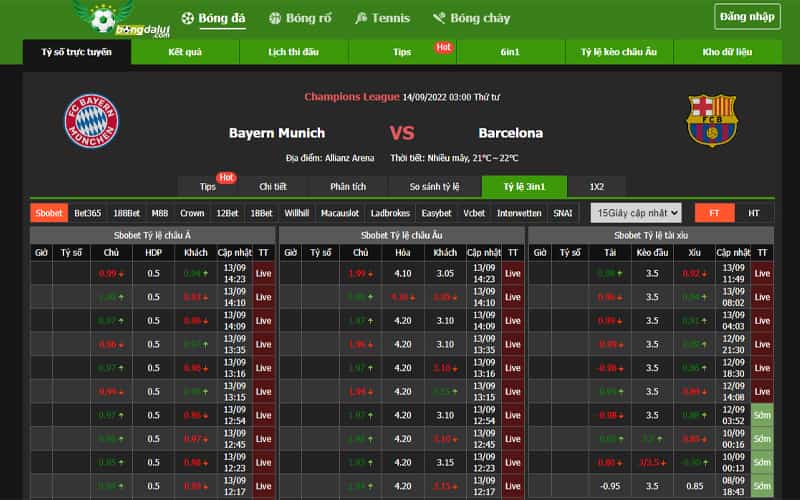Click the Barcelona team name
800x500 pixels.
(x=511, y=133)
